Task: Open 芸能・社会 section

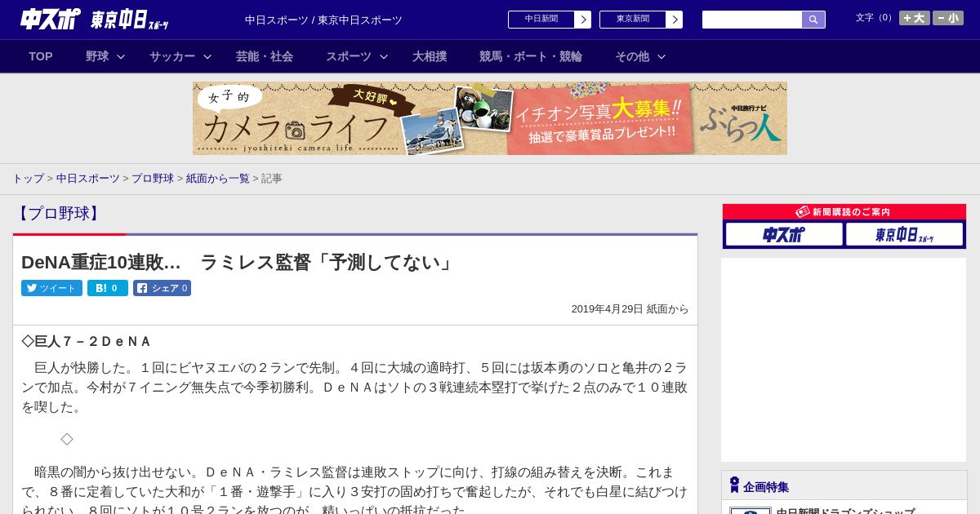Action: pyautogui.click(x=265, y=56)
